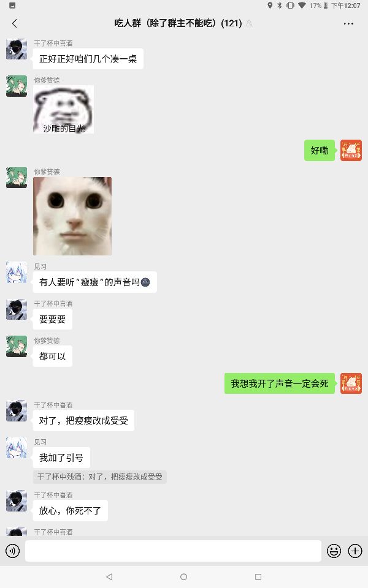Viewport: 368px width, 588px height.
Task: Tap the muted bell icon beside title
Action: pos(250,24)
